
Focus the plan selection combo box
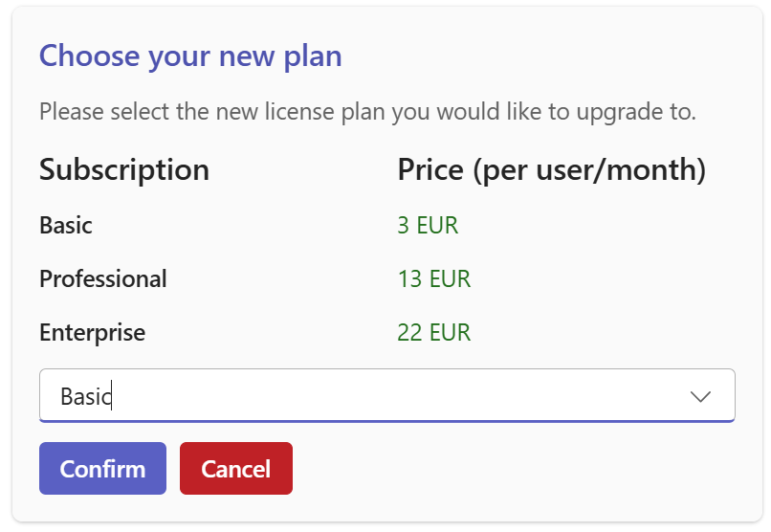(383, 396)
